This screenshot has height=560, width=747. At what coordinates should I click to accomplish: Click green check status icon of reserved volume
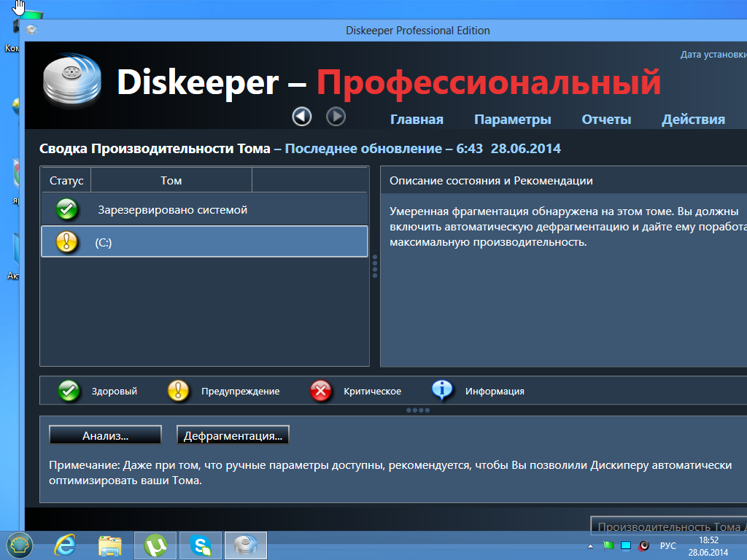click(67, 209)
